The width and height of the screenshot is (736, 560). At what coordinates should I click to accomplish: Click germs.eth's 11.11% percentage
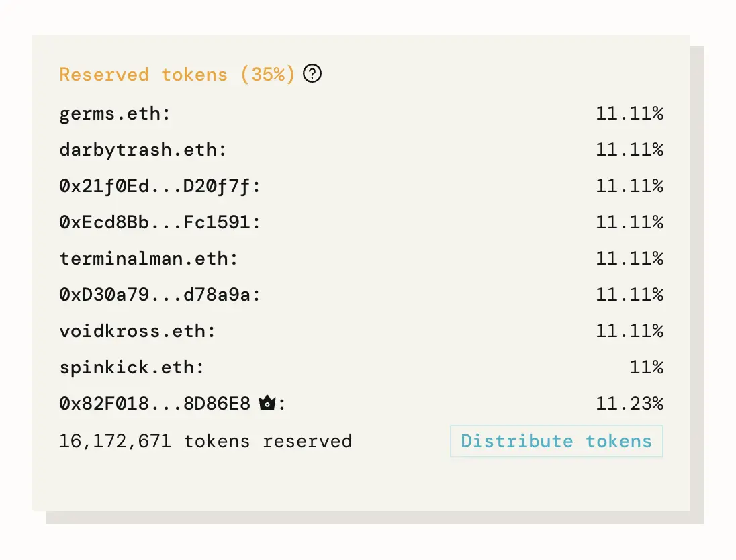point(629,113)
